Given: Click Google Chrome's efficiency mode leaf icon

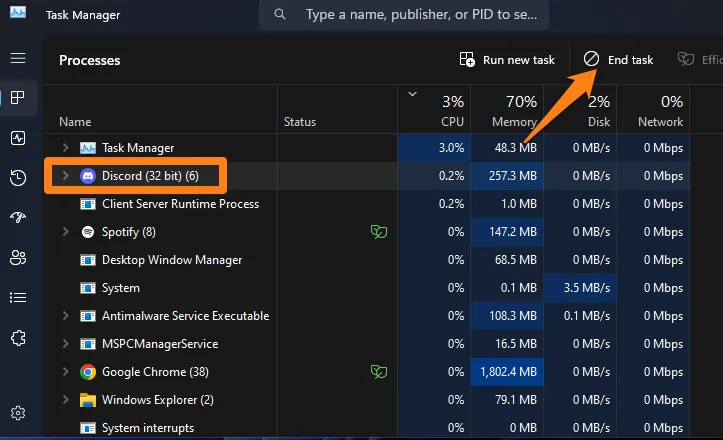Looking at the screenshot, I should (379, 372).
